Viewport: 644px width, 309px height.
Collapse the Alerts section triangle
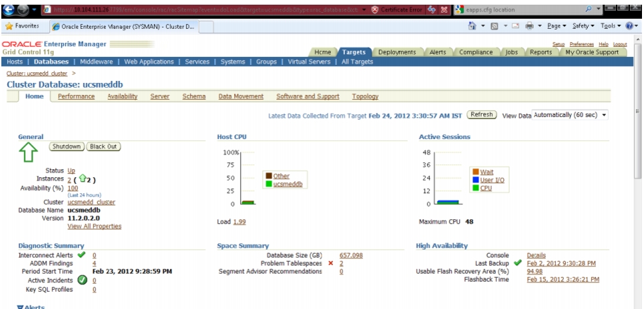(20, 306)
